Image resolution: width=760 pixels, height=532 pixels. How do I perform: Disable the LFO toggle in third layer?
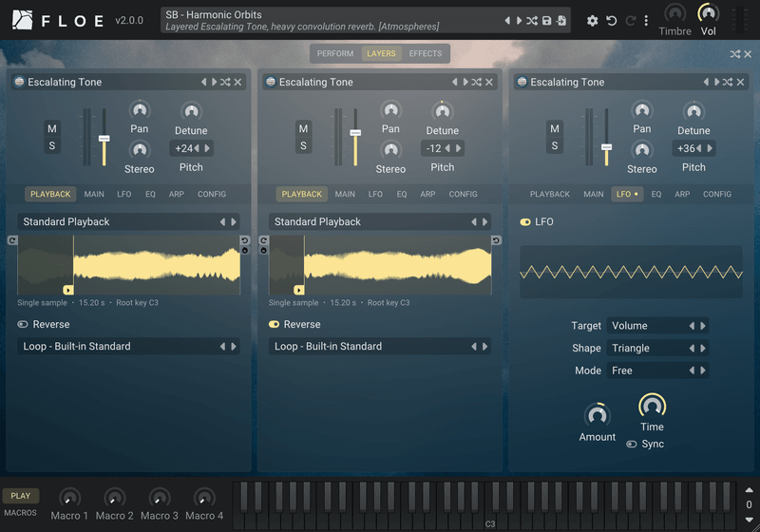tap(525, 222)
